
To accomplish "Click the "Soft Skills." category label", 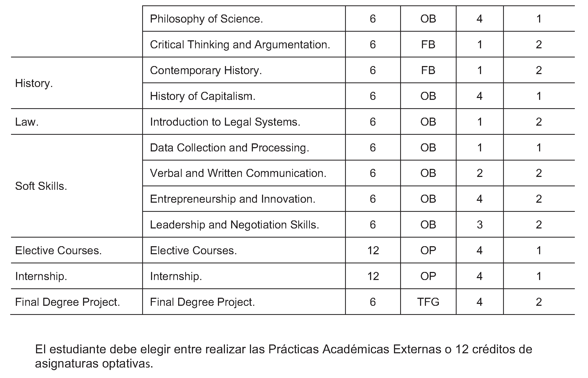I will 41,186.
